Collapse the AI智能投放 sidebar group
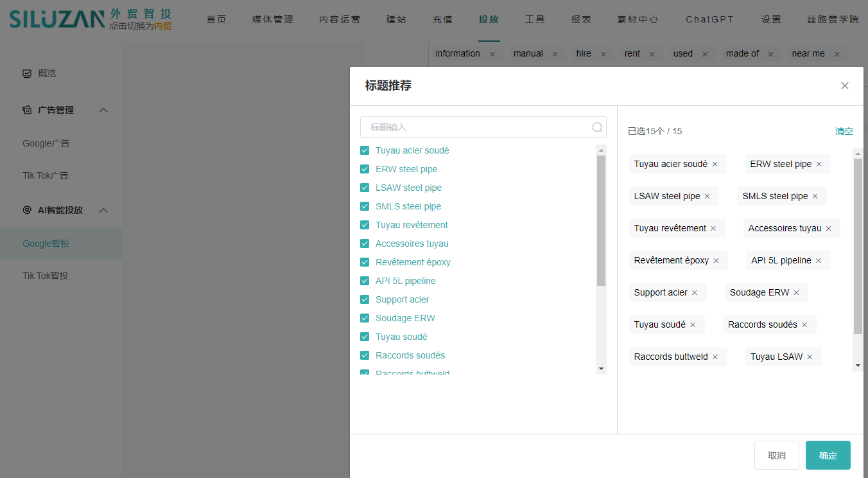The height and width of the screenshot is (478, 868). click(x=103, y=210)
